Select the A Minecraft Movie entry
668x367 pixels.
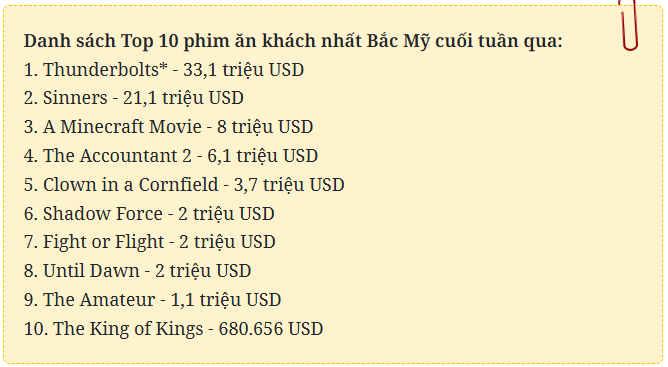168,127
